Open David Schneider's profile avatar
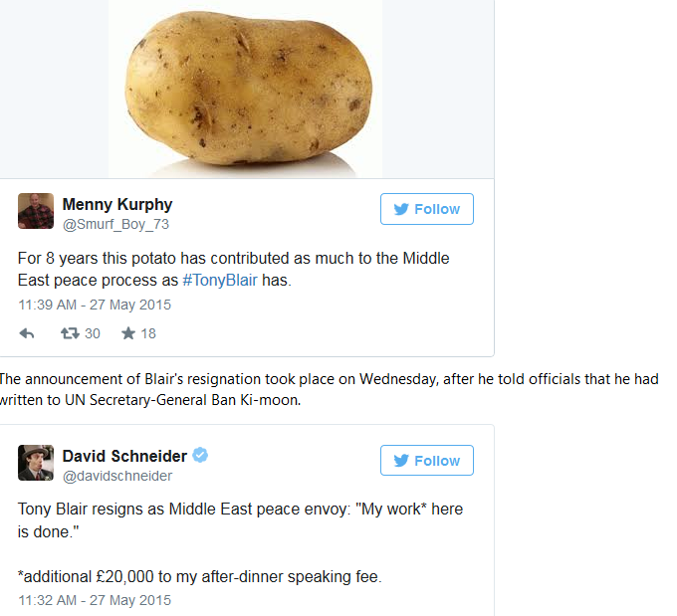Screen dimensions: 677x616 pyautogui.click(x=36, y=463)
